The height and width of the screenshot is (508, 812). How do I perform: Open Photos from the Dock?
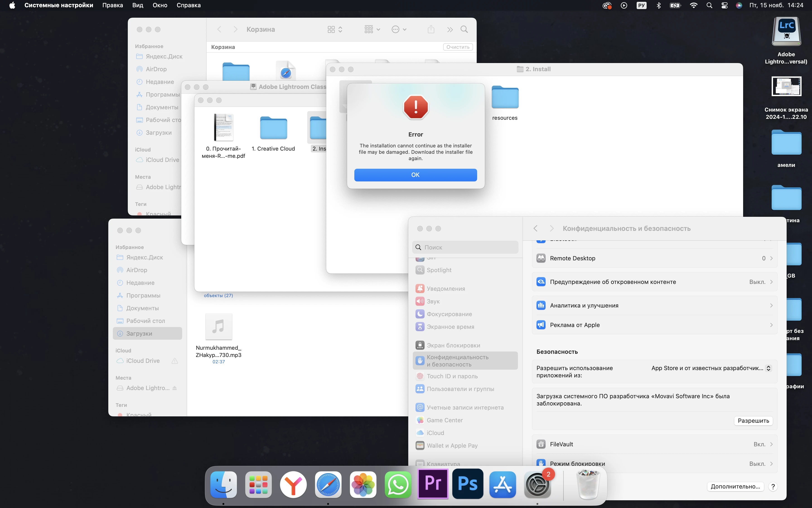[363, 484]
